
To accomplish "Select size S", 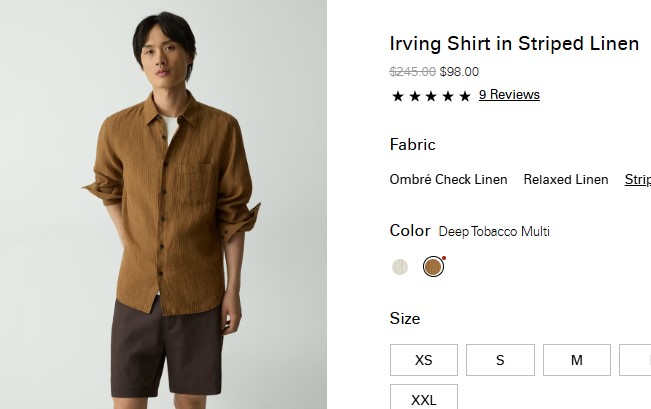I will pyautogui.click(x=500, y=360).
